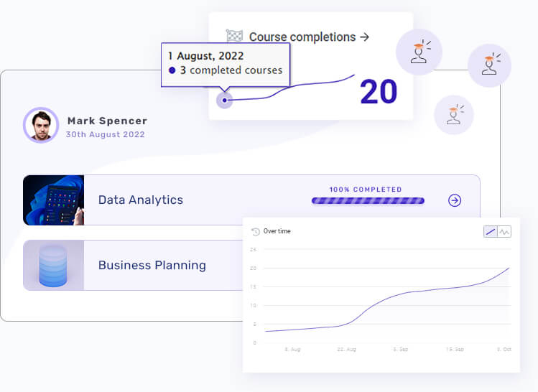Click the 22. Aug label on the chart axis
This screenshot has width=538, height=392.
(x=346, y=349)
